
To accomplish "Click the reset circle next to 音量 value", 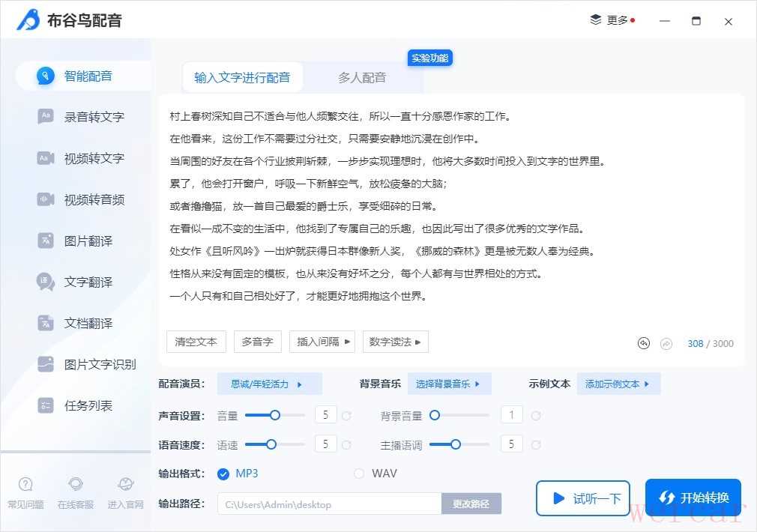I will tap(346, 416).
